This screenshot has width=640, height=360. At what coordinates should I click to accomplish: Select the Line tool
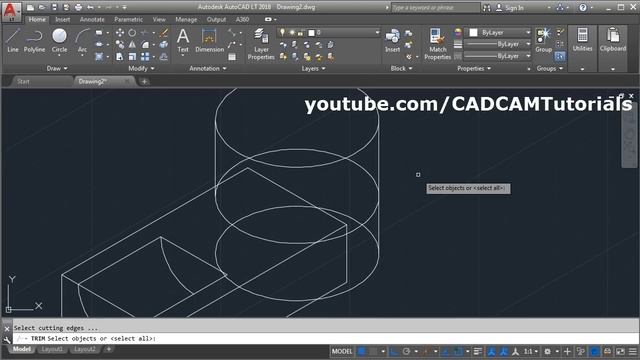[x=13, y=40]
